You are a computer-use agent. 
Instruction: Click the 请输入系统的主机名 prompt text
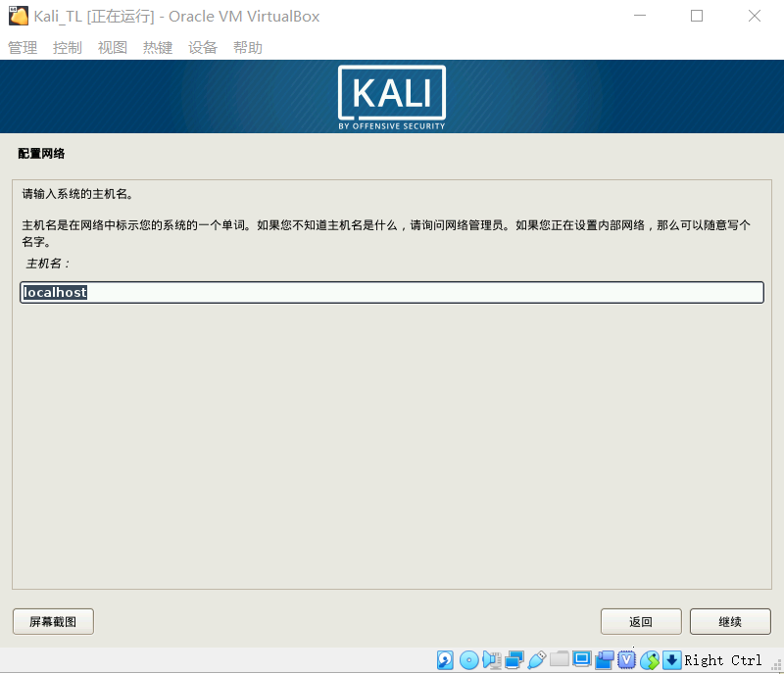[x=78, y=194]
